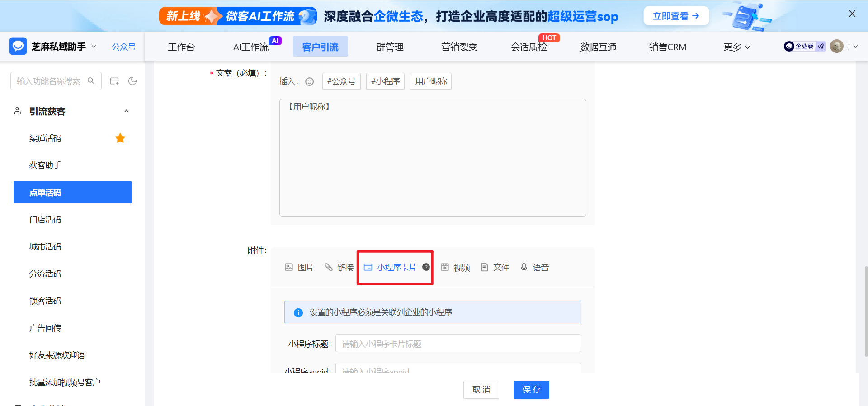Select the 文件 attachment option
The height and width of the screenshot is (406, 868).
[x=495, y=268]
